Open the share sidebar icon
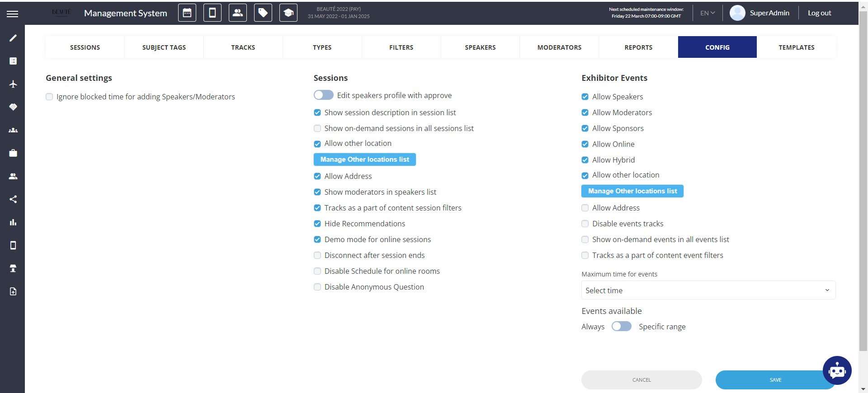Screen dimensions: 868x393 (x=13, y=199)
